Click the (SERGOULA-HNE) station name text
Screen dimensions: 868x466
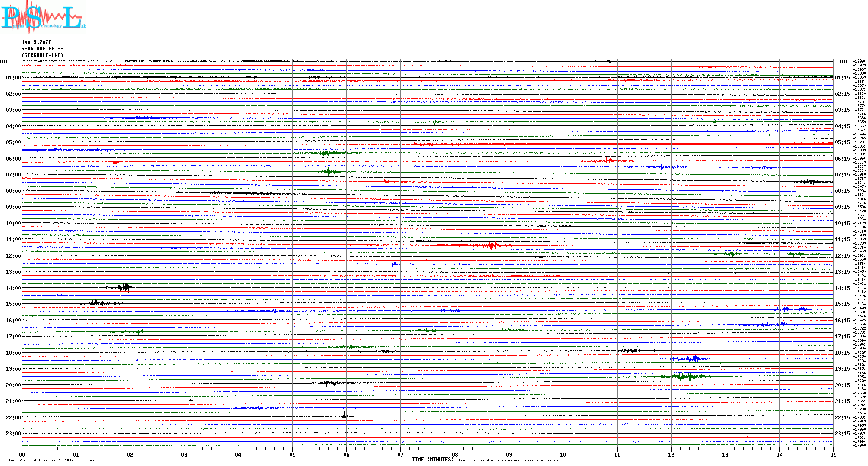42,55
